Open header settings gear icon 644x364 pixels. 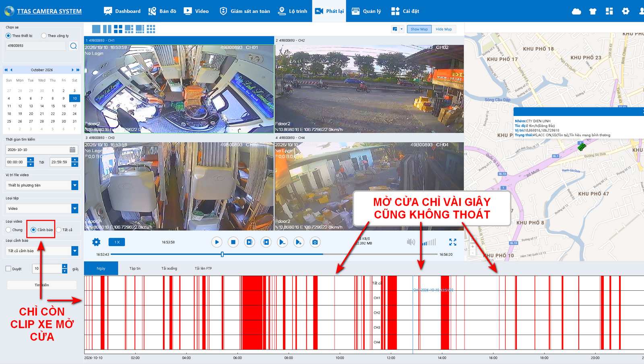click(x=625, y=11)
